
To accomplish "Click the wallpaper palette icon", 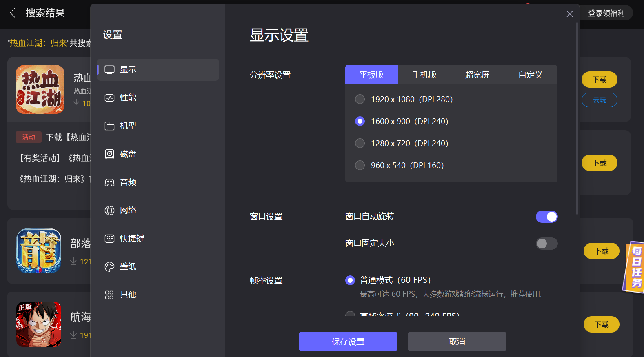I will coord(109,267).
